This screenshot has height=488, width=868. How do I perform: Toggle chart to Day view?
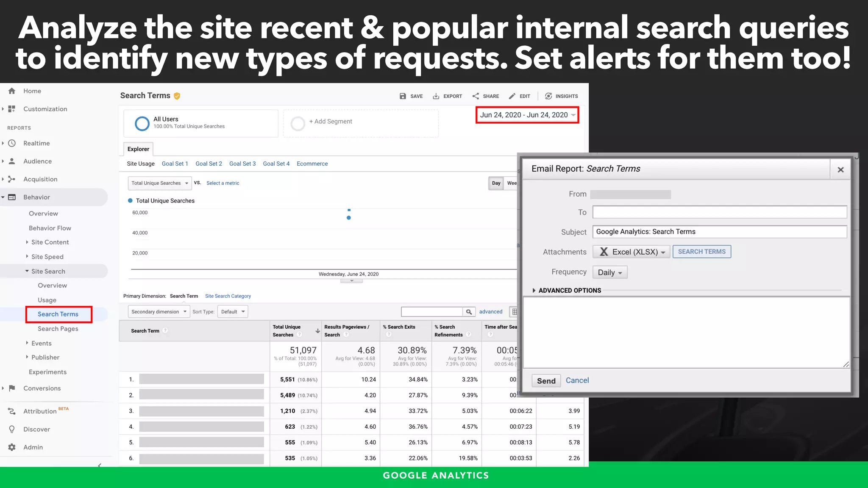coord(496,183)
